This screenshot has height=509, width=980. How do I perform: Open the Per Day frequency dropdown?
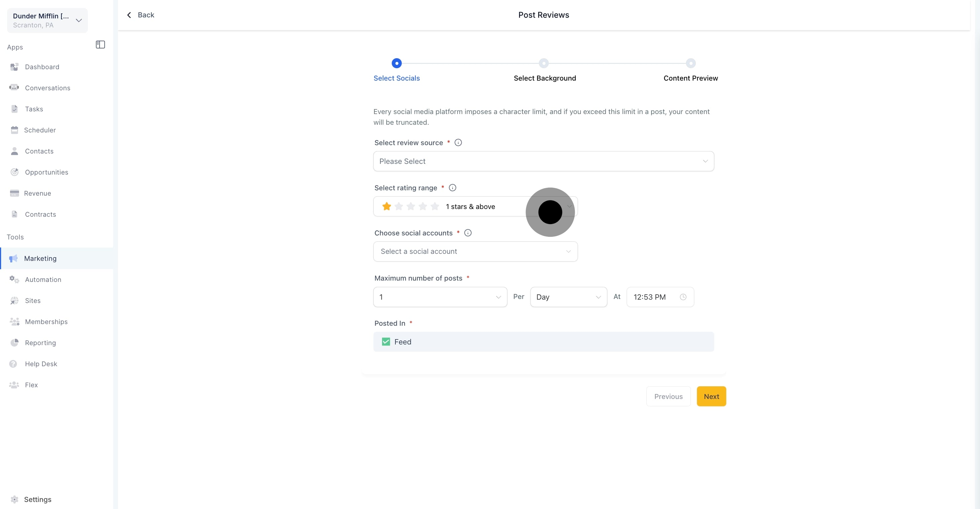568,297
